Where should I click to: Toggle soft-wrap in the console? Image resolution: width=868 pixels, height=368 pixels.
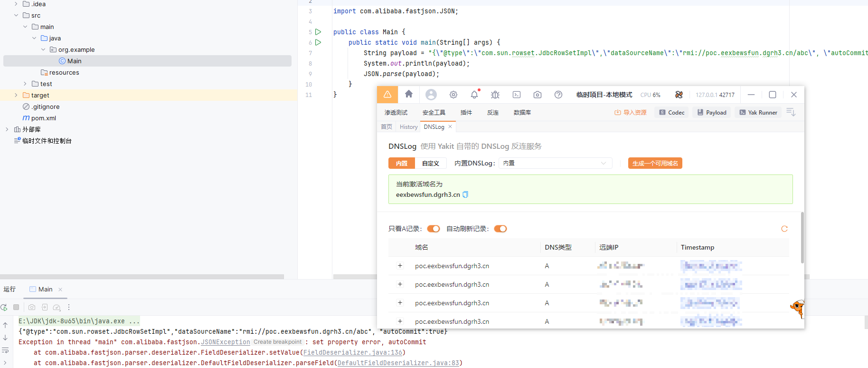point(5,350)
